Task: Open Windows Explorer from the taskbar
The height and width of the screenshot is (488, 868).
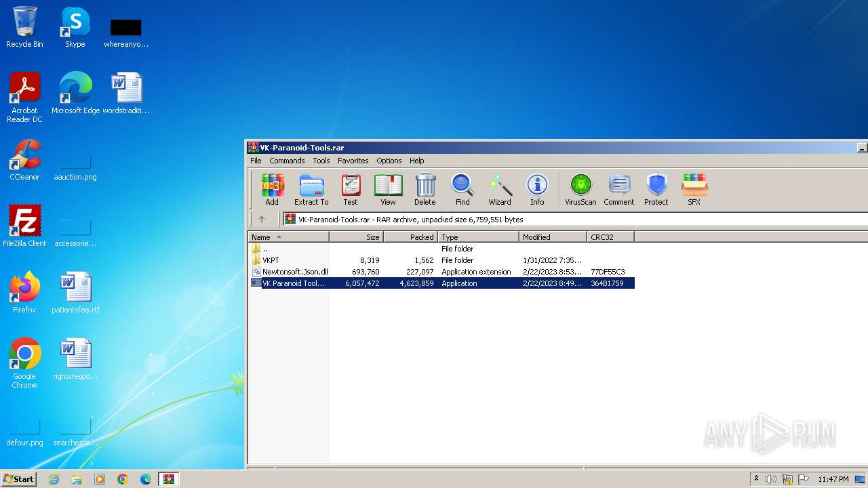Action: pos(77,479)
